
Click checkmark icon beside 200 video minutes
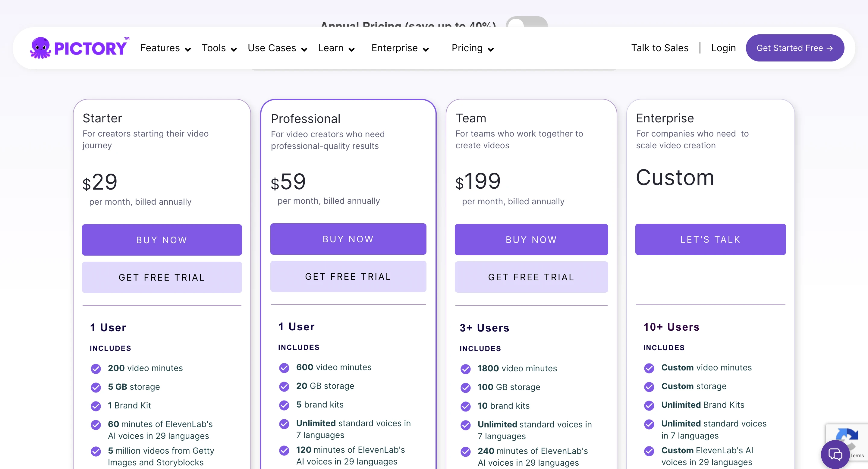pos(96,369)
